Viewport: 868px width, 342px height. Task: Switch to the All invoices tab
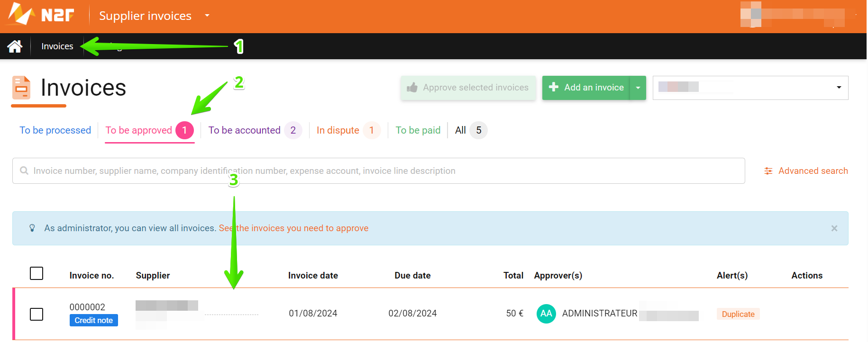[x=471, y=130]
